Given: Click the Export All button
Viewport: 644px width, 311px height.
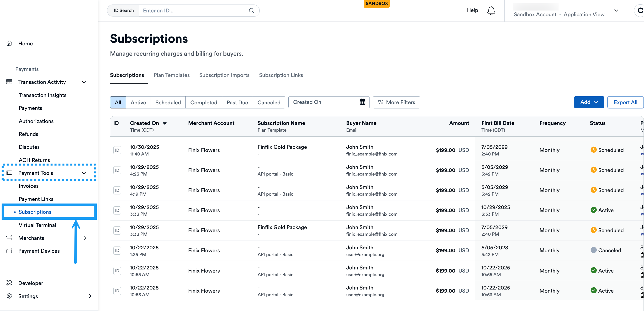Looking at the screenshot, I should pos(625,102).
